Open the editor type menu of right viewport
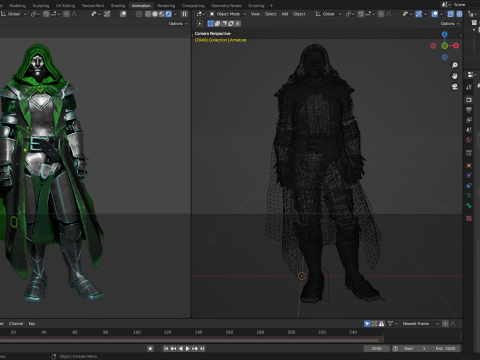This screenshot has width=480, height=360. coord(200,14)
